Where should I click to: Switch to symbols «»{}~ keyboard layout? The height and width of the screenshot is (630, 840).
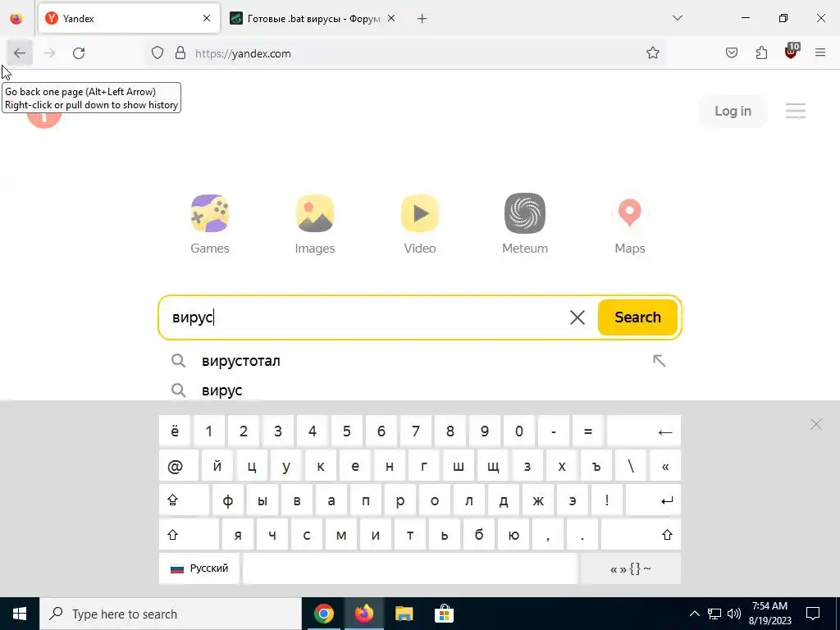coord(631,568)
